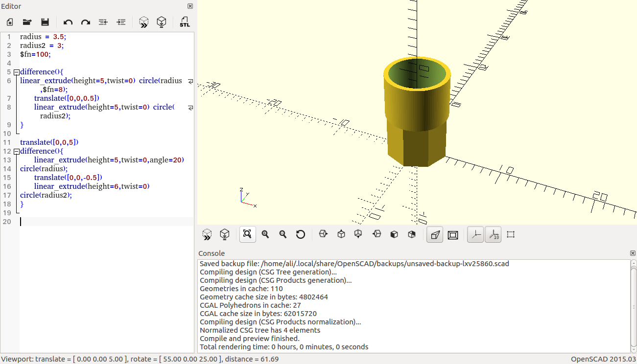The height and width of the screenshot is (364, 637).
Task: Switch to the top view
Action: tap(341, 234)
